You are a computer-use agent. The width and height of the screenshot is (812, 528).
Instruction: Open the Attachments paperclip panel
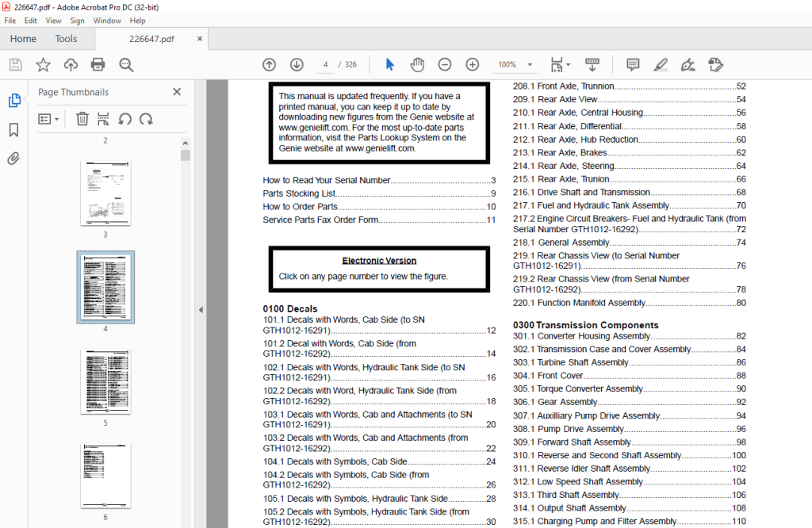14,159
